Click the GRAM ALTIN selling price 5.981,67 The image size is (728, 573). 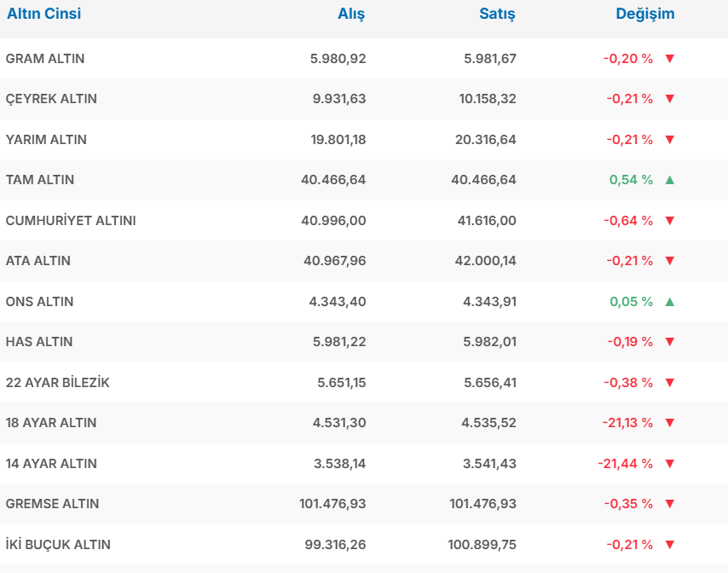(x=489, y=59)
